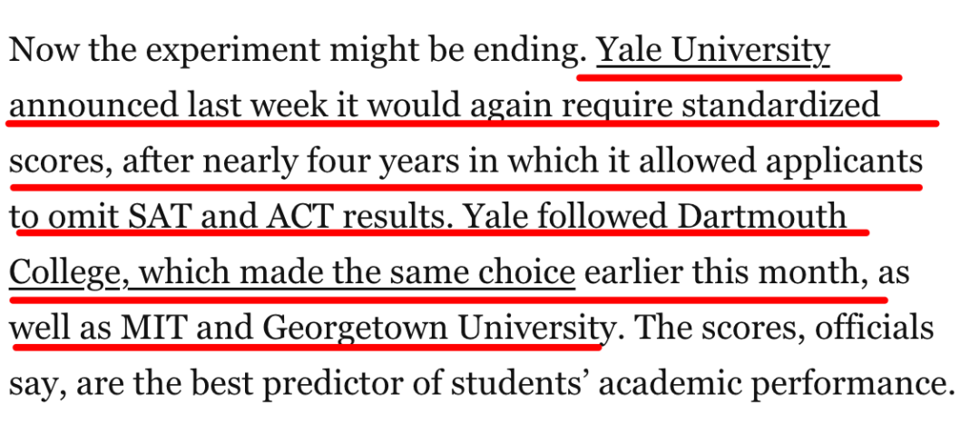Click the linked text "which made the same choice"
980x424 pixels.
click(x=355, y=272)
